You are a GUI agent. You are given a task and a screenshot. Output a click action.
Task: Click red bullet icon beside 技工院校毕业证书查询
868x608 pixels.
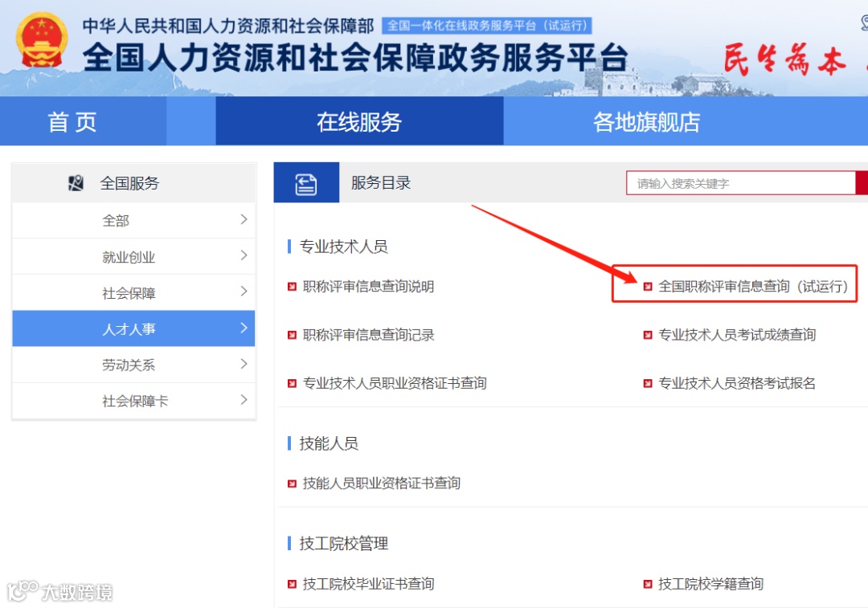(x=292, y=584)
